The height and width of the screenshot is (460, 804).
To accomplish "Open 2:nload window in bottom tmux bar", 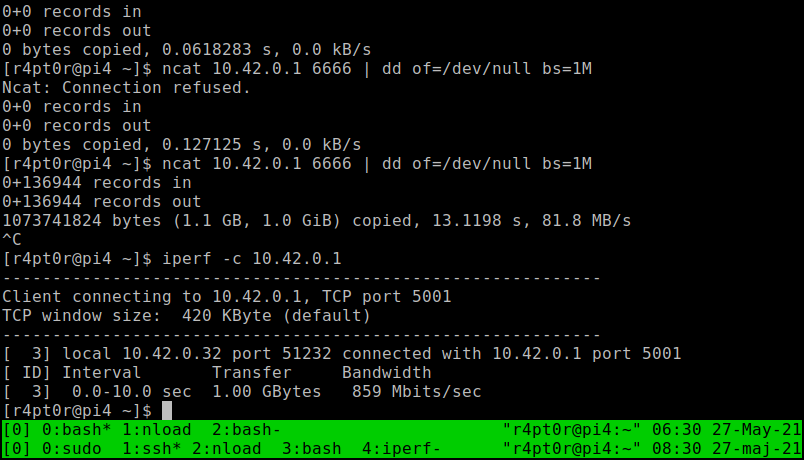I will click(226, 449).
